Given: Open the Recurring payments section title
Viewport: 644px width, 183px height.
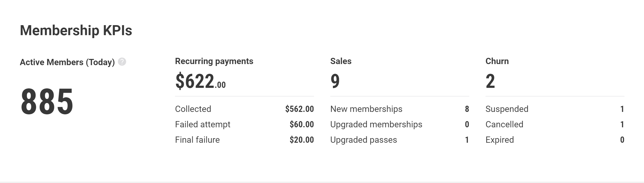Looking at the screenshot, I should coord(214,61).
